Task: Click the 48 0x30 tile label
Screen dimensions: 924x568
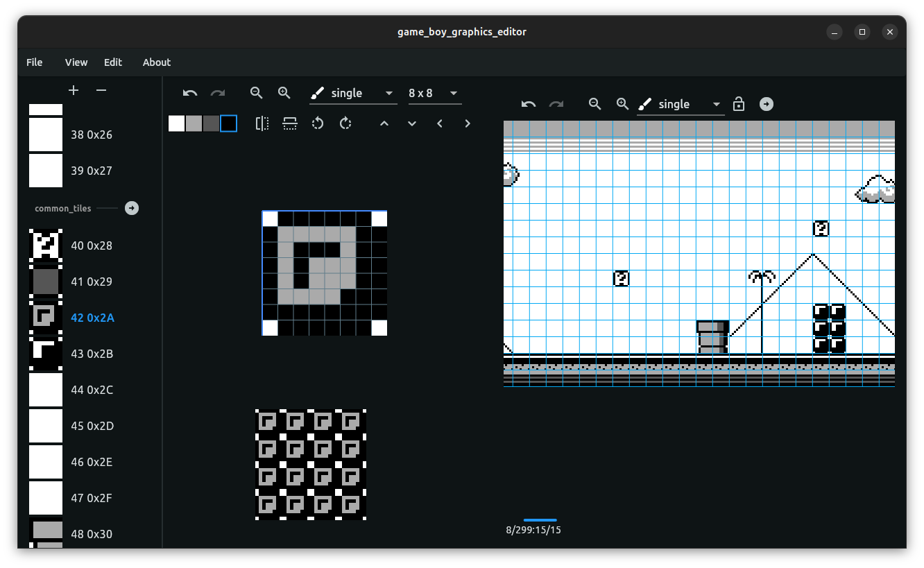Action: [x=92, y=534]
